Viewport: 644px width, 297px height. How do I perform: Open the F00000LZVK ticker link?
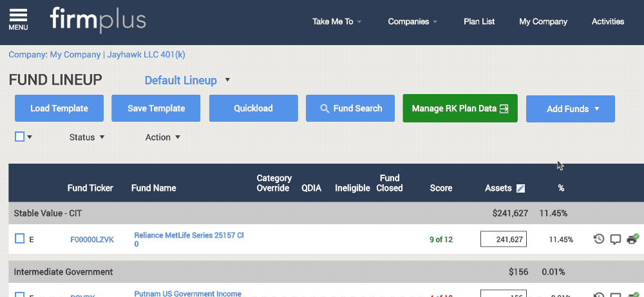(92, 240)
